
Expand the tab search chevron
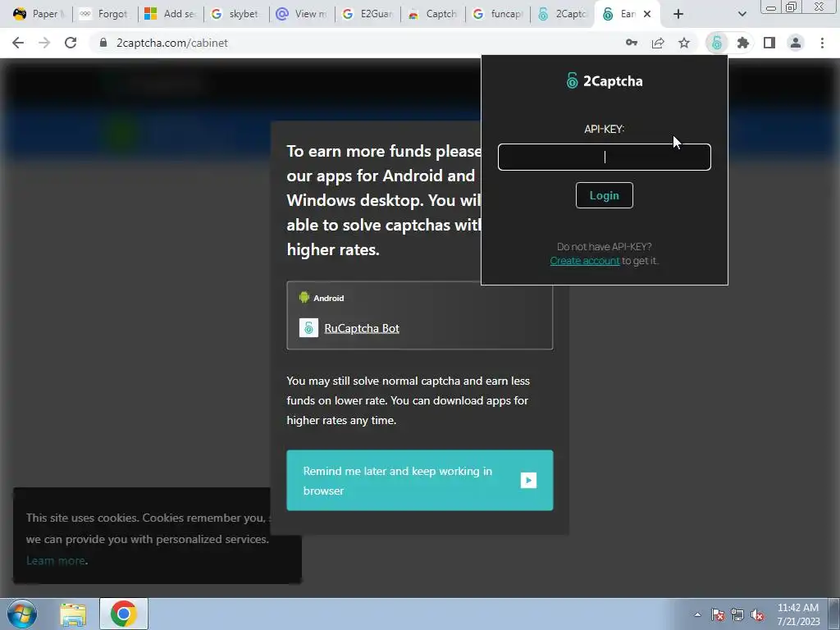(742, 14)
